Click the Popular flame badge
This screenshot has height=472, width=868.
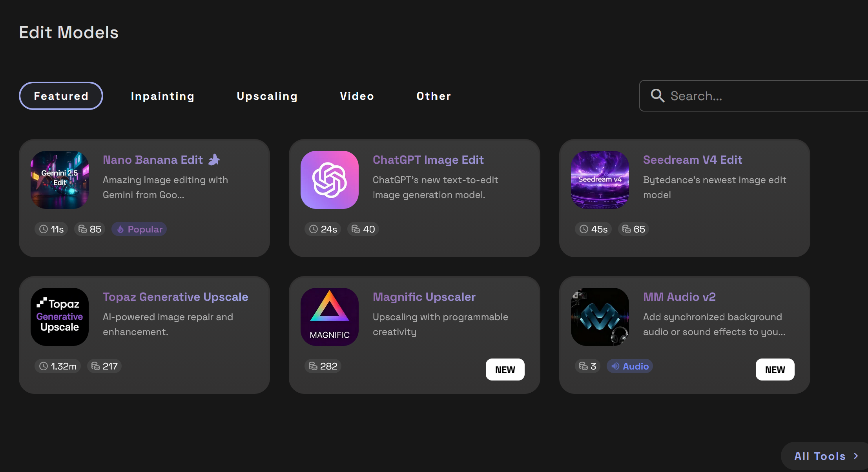pyautogui.click(x=139, y=229)
